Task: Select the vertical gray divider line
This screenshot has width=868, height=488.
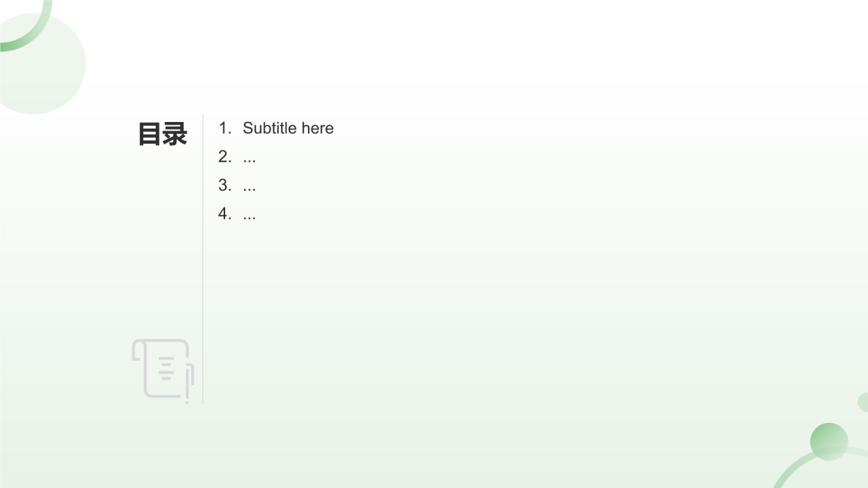Action: [203, 259]
